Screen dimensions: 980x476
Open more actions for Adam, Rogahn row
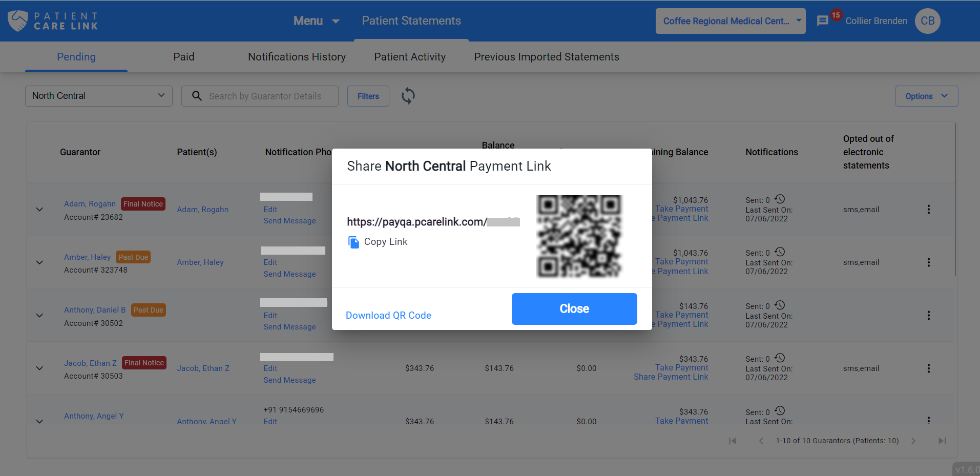(928, 210)
